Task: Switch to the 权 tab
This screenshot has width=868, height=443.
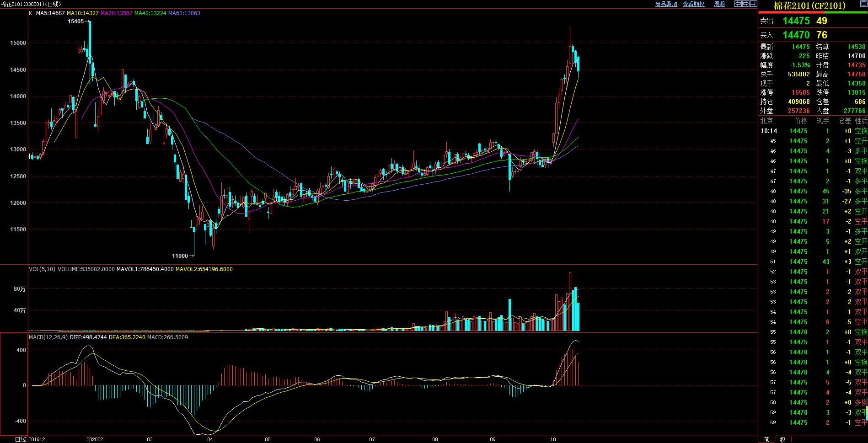Action: (x=782, y=439)
